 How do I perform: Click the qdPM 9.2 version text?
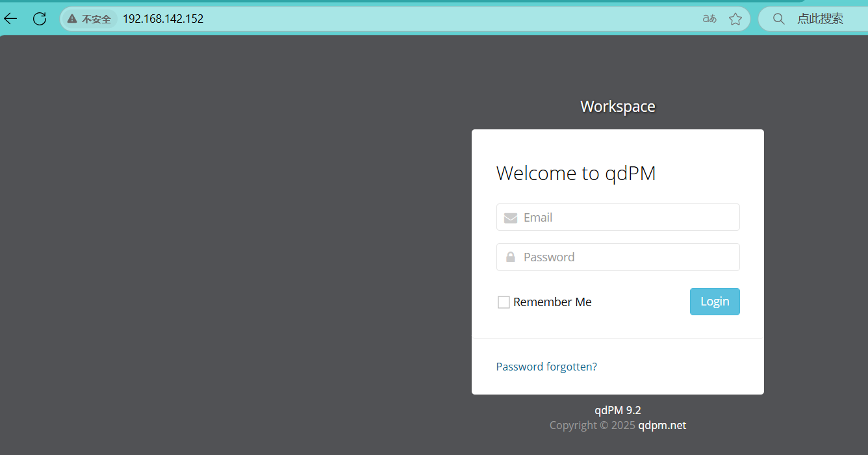tap(618, 410)
